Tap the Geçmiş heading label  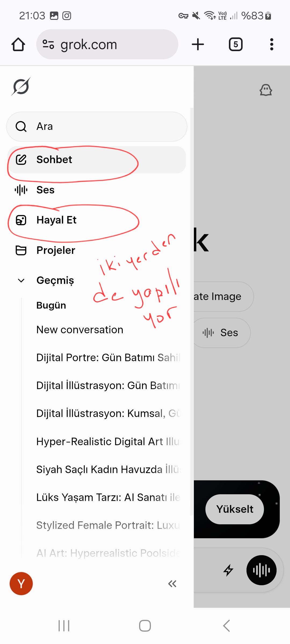[x=55, y=280]
